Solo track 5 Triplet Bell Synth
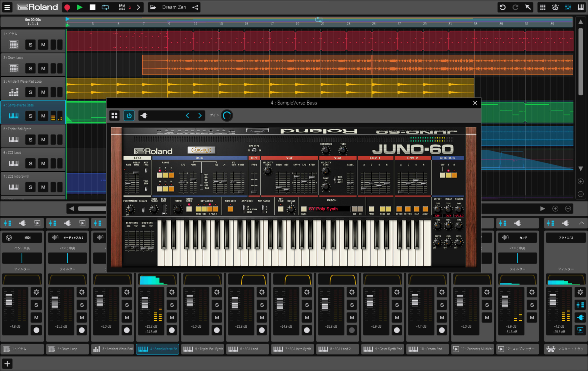588x371 pixels. pyautogui.click(x=31, y=139)
